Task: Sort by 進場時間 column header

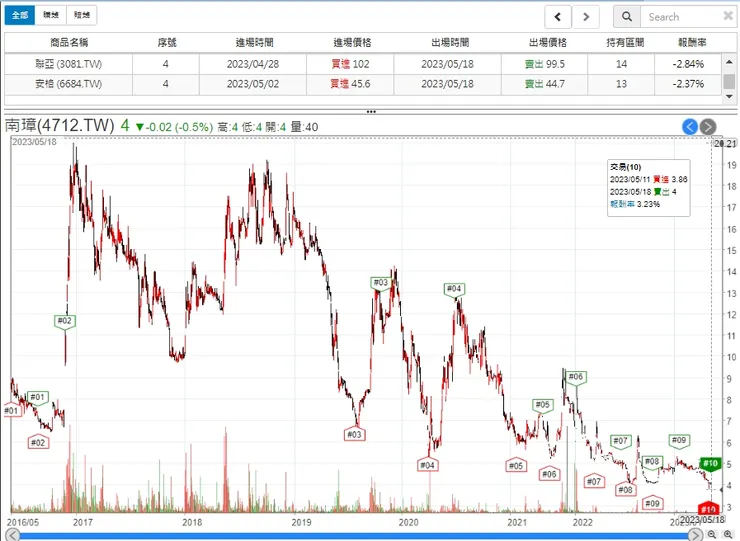Action: pyautogui.click(x=254, y=42)
